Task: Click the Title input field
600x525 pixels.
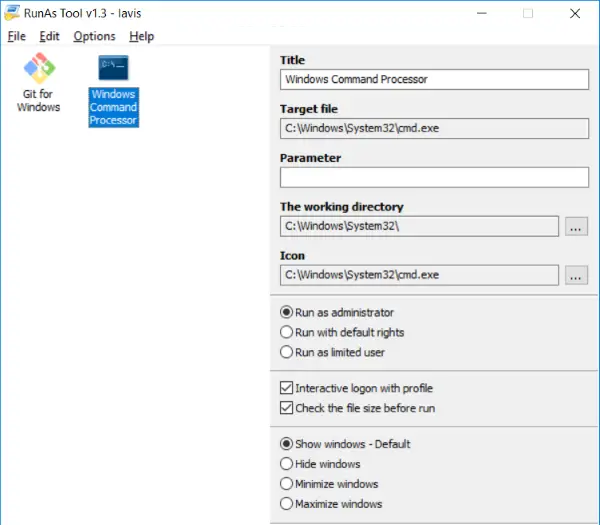Action: click(434, 80)
